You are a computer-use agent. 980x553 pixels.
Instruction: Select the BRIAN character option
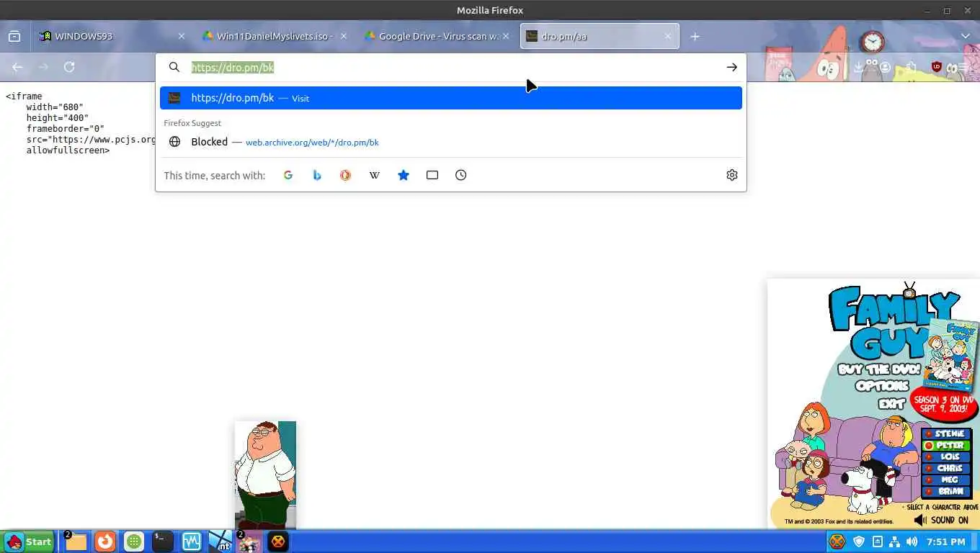pyautogui.click(x=947, y=492)
